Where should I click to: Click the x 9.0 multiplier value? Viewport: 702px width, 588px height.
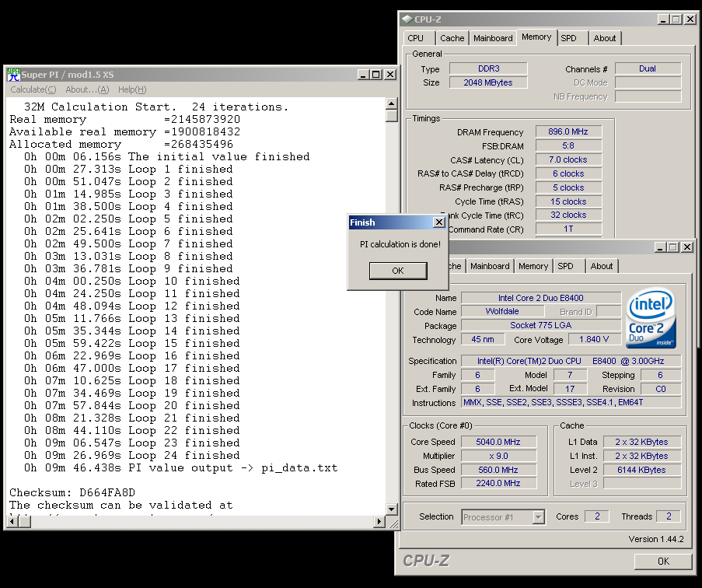tap(499, 456)
